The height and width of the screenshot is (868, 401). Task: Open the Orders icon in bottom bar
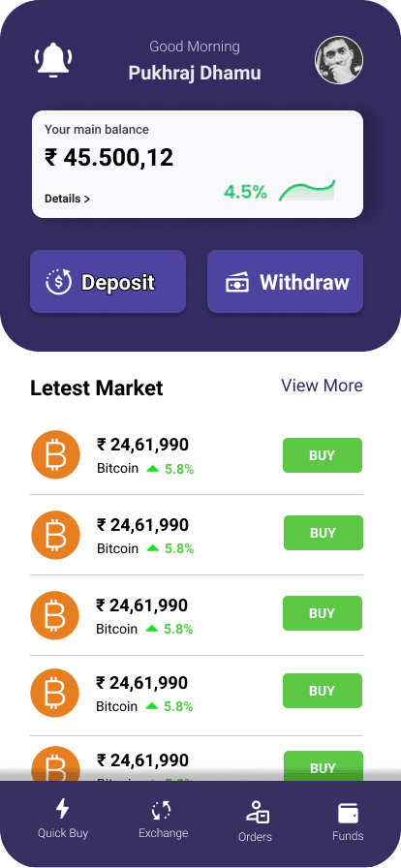pyautogui.click(x=258, y=812)
